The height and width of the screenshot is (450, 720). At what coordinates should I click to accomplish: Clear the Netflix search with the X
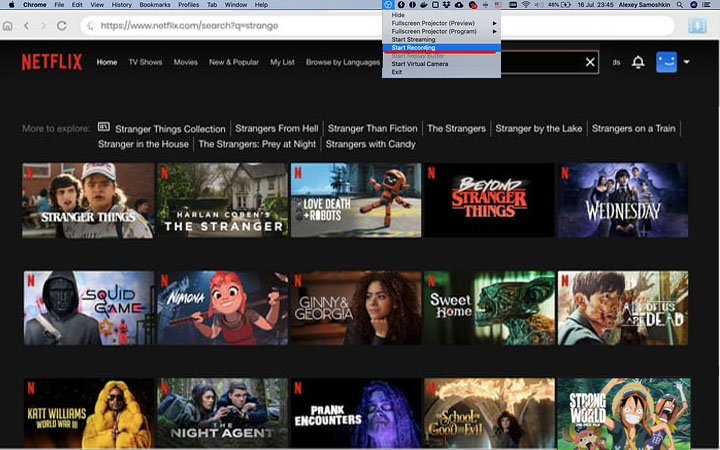click(590, 62)
